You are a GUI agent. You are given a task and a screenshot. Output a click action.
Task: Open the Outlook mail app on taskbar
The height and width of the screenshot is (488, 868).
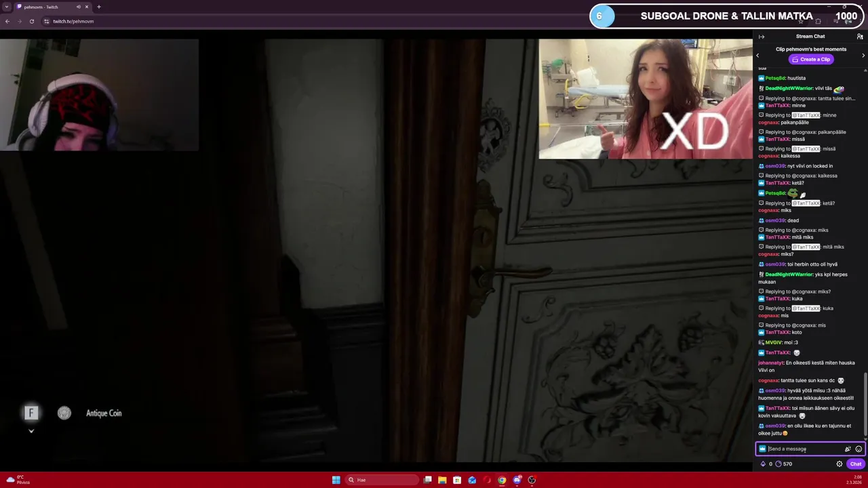(x=472, y=480)
